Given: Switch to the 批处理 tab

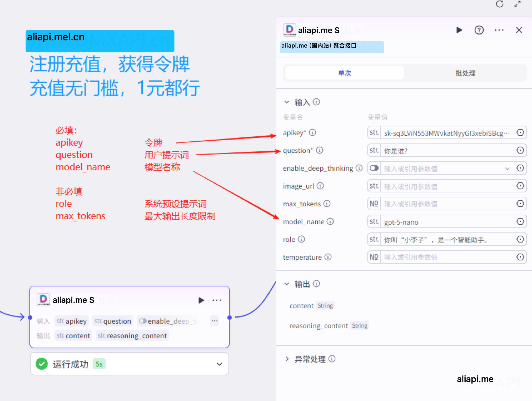Looking at the screenshot, I should [465, 73].
